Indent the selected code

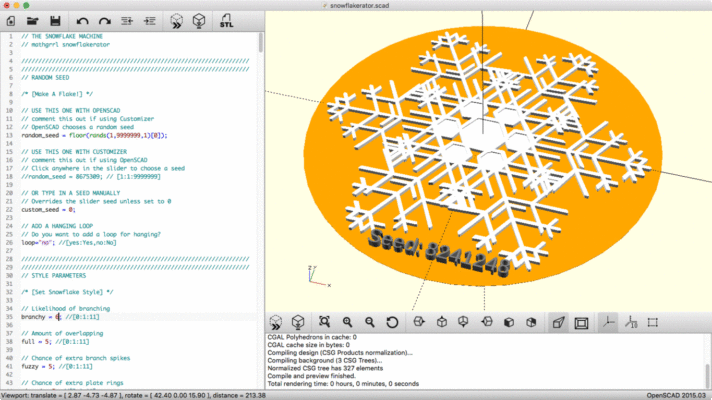150,20
